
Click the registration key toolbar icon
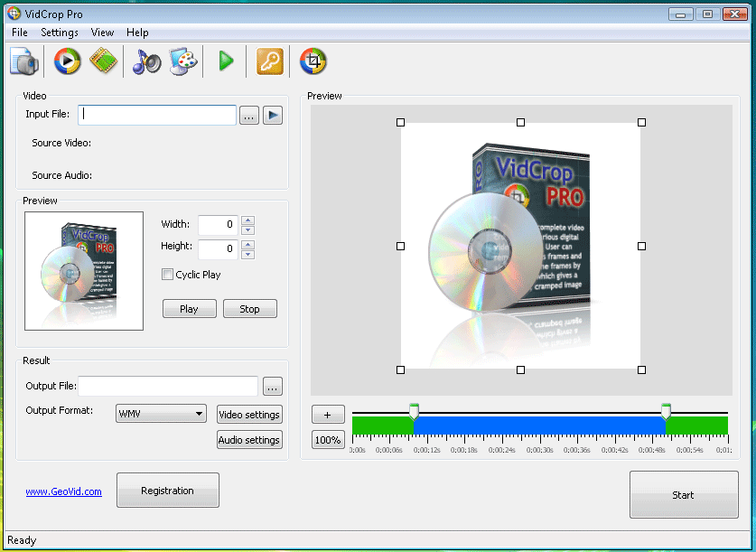click(269, 61)
